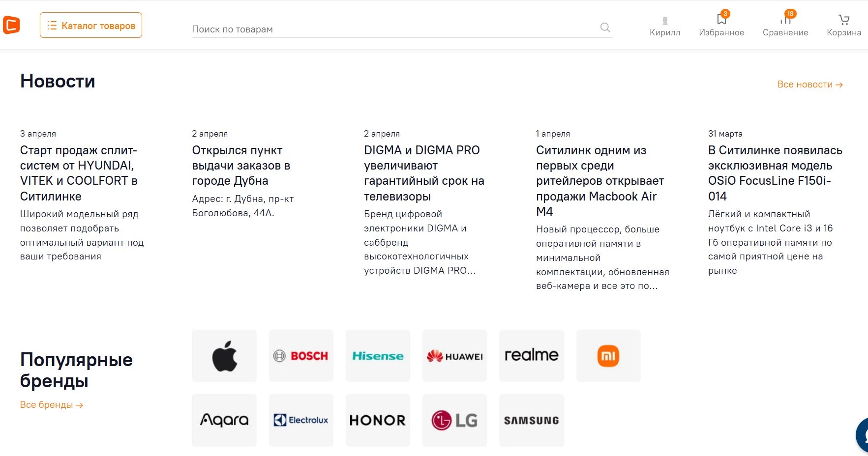Select the HONOR brand logo tile
Image resolution: width=868 pixels, height=456 pixels.
click(378, 420)
